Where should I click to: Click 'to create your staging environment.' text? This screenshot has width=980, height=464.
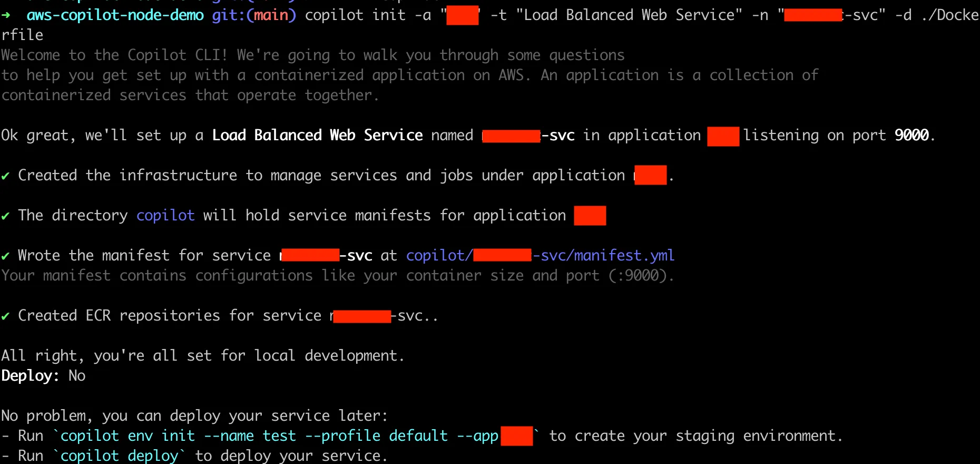695,436
